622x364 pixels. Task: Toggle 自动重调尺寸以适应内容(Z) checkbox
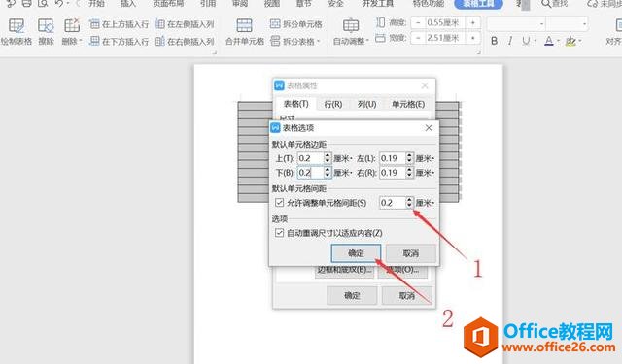pyautogui.click(x=279, y=233)
